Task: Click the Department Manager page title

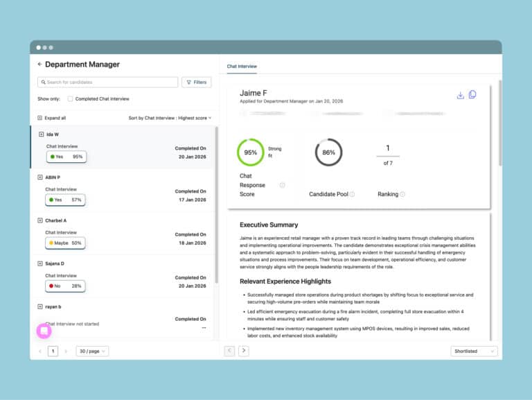Action: point(82,64)
